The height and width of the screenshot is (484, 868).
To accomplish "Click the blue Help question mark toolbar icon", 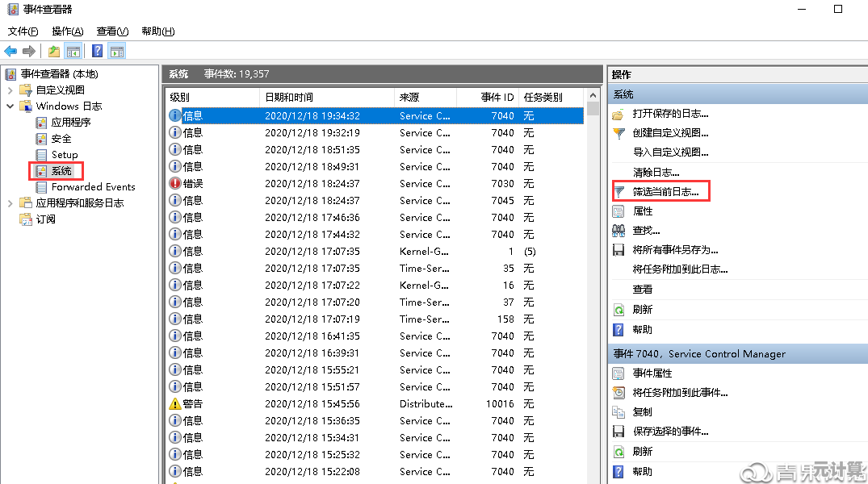I will click(x=96, y=52).
